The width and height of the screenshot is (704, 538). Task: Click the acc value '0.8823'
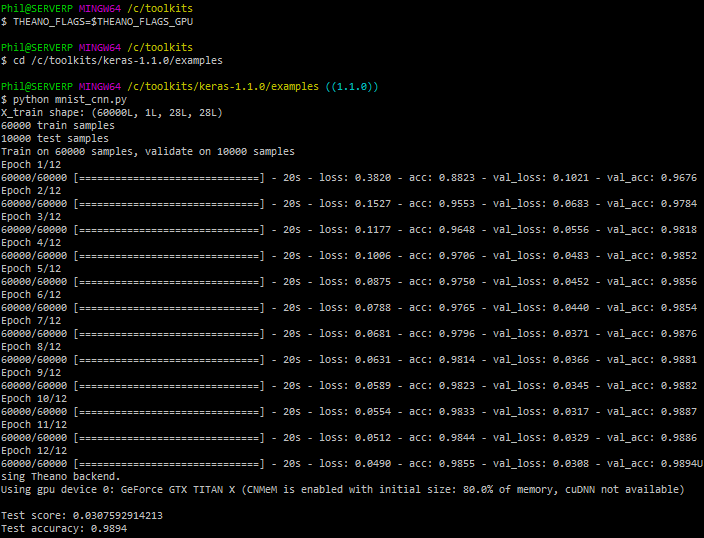(x=457, y=177)
